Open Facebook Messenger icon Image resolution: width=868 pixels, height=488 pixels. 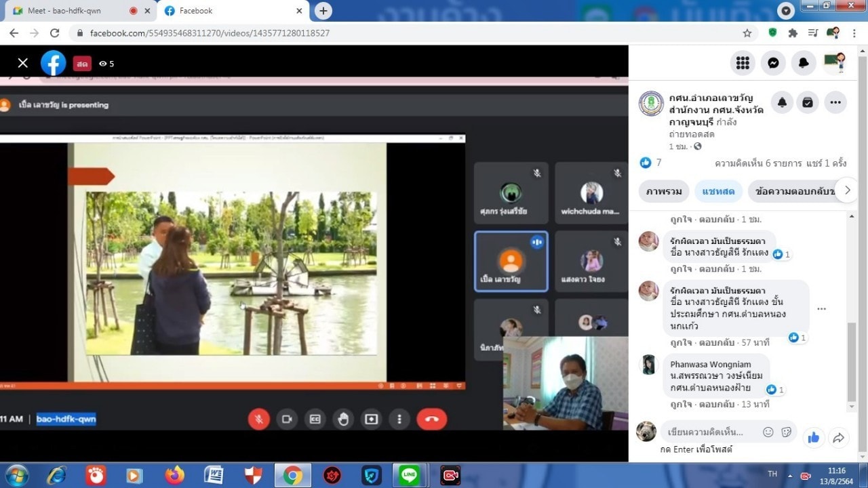(773, 63)
